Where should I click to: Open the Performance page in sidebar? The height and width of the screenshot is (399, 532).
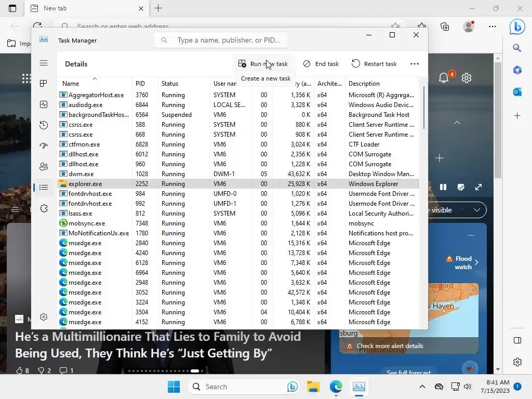tap(44, 104)
